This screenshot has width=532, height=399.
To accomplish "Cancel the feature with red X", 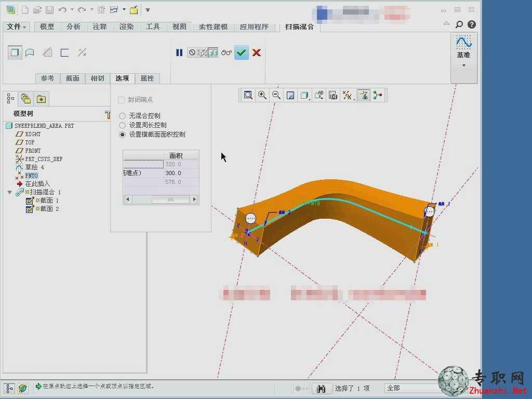I will (x=257, y=52).
